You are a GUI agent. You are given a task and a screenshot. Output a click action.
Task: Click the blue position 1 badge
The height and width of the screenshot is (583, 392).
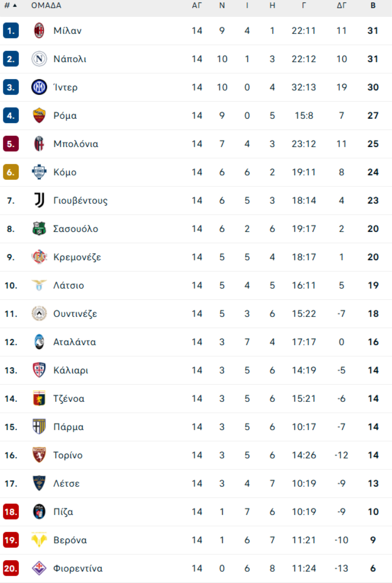click(x=11, y=30)
